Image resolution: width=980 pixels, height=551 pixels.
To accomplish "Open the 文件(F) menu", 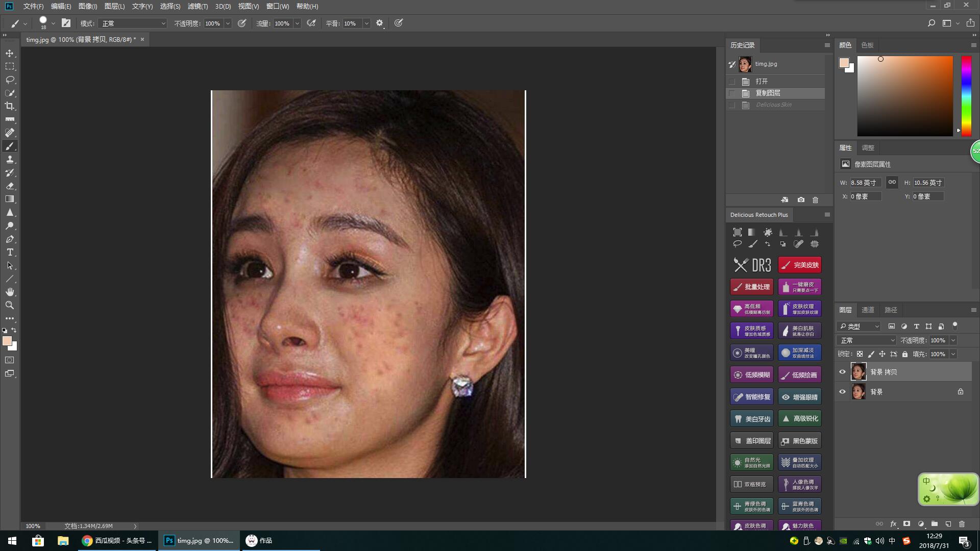I will 33,6.
